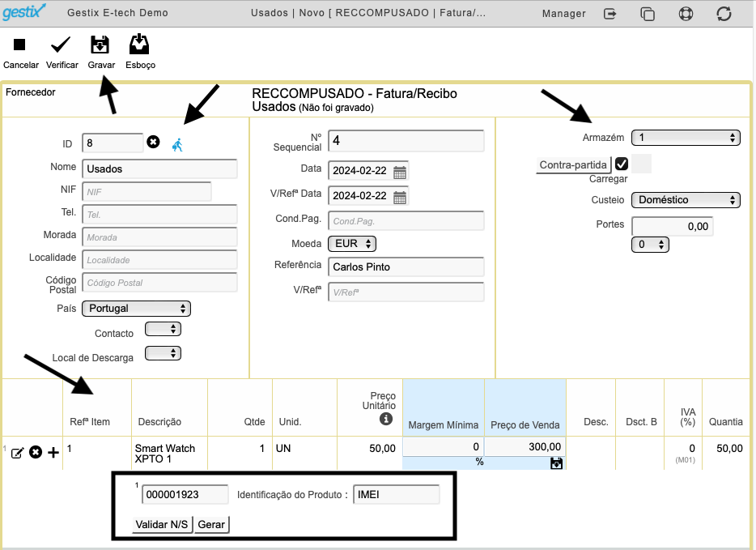The image size is (756, 550).
Task: Open the Armazém dropdown
Action: point(686,138)
